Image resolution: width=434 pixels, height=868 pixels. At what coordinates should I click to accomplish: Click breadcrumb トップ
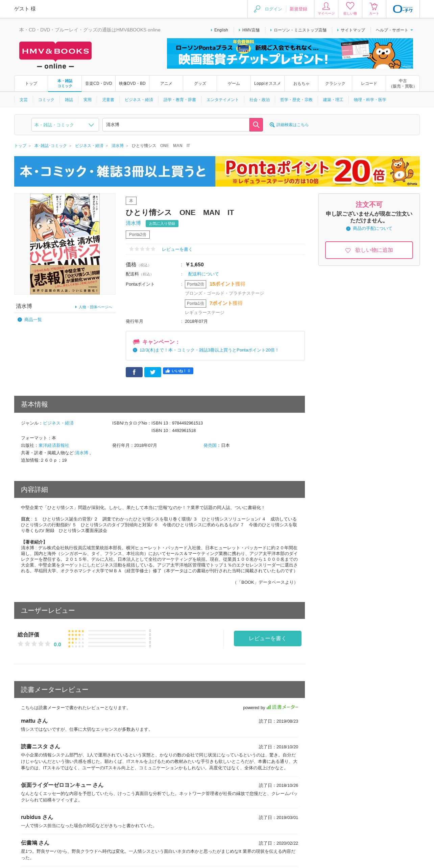(20, 146)
